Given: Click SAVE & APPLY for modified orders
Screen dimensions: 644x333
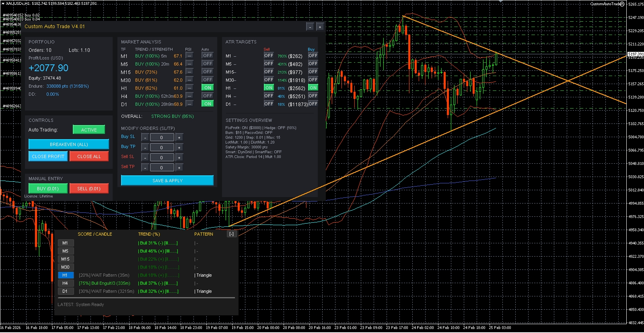Looking at the screenshot, I should [x=167, y=181].
